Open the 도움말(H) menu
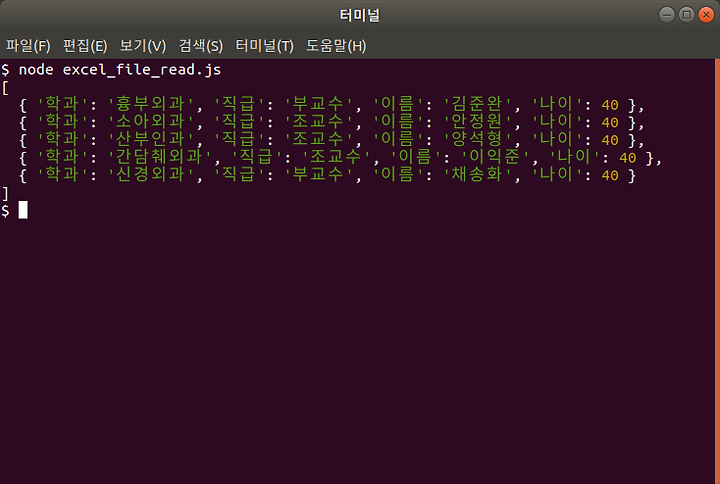Viewport: 720px width, 484px height. click(x=336, y=46)
